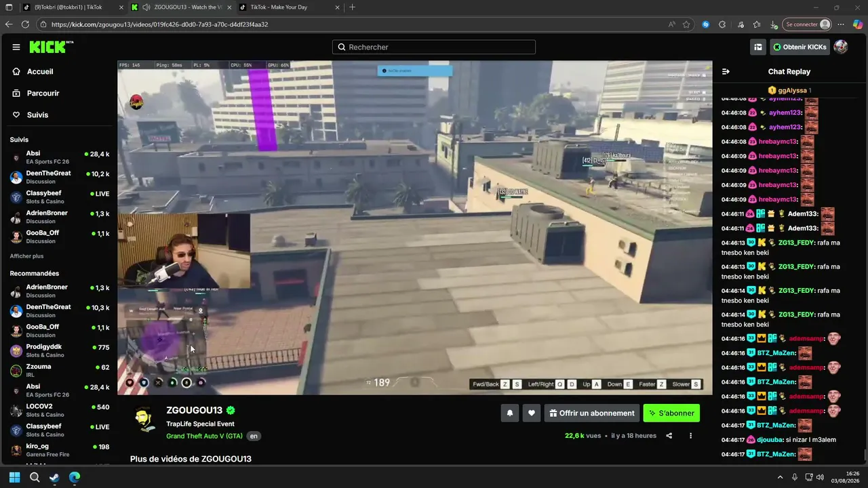Close the Tokbri TikTok tab
This screenshot has width=868, height=488.
(120, 7)
